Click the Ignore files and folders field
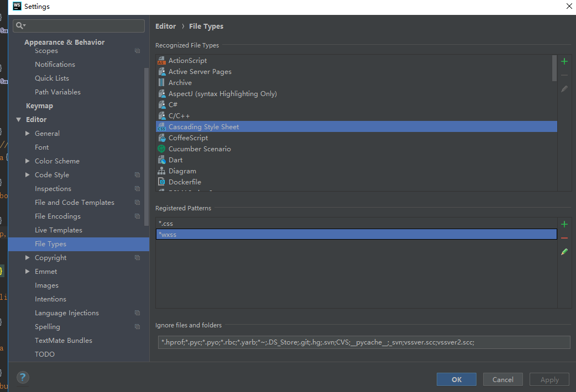The image size is (576, 392). pyautogui.click(x=364, y=342)
